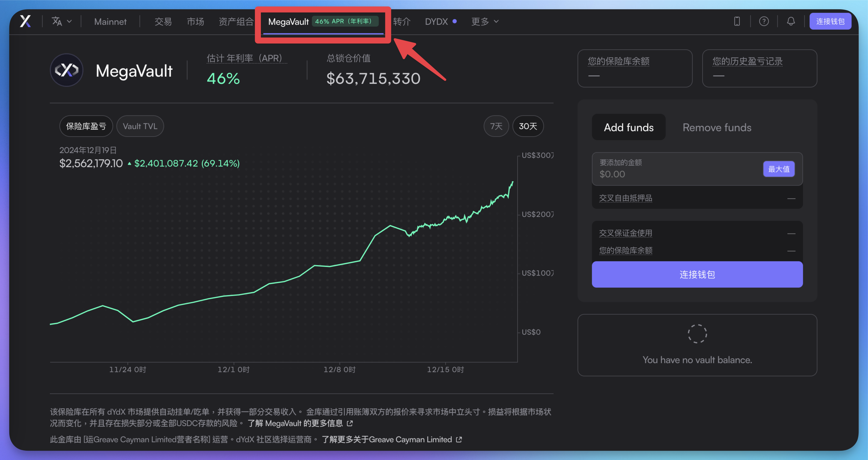Click the 交叉自由抵押品 label
Image resolution: width=868 pixels, height=460 pixels.
pos(625,198)
